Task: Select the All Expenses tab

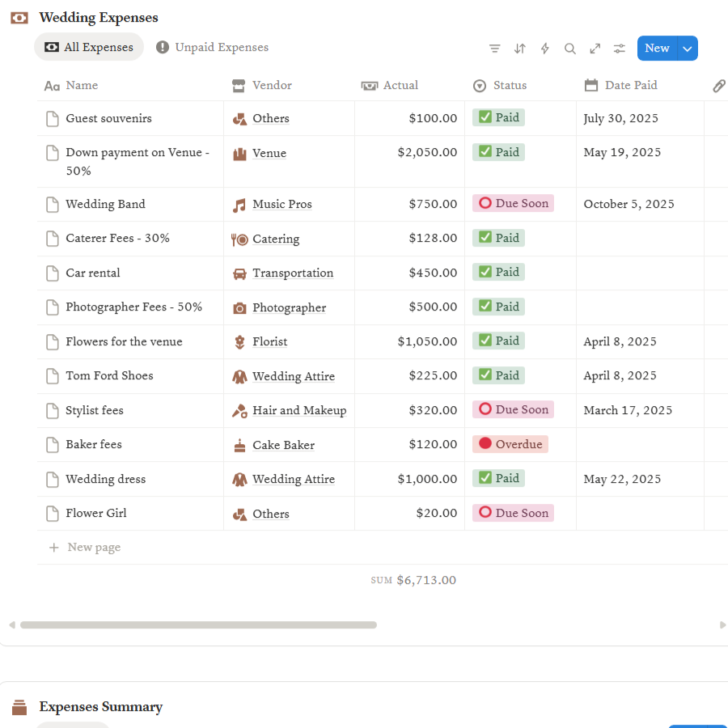Action: (x=88, y=48)
